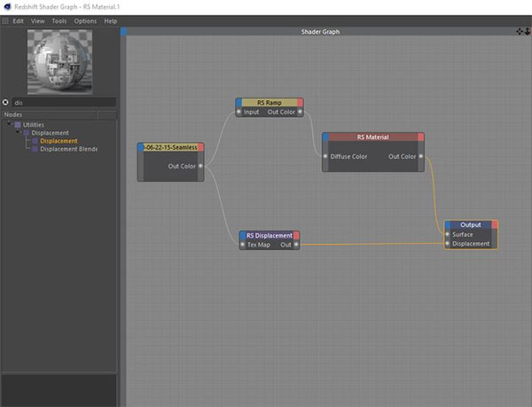The height and width of the screenshot is (407, 532).
Task: Click the node search field containing 'dis'
Action: [x=62, y=102]
